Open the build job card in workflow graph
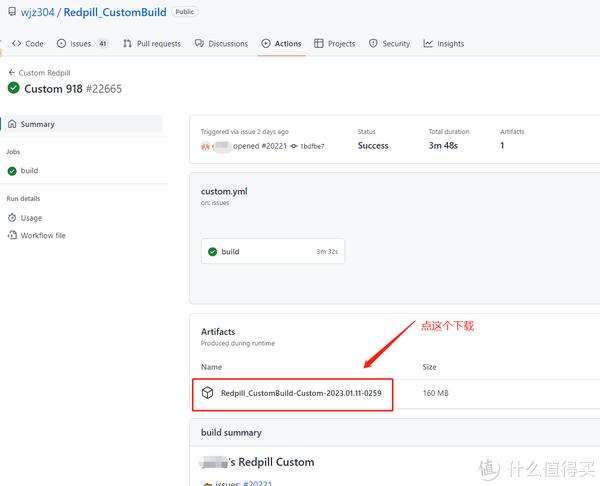The height and width of the screenshot is (486, 600). [x=273, y=251]
